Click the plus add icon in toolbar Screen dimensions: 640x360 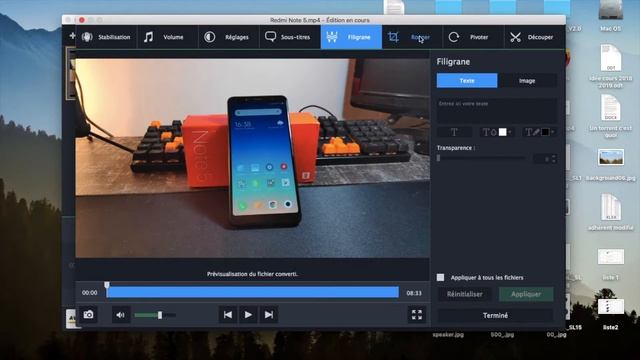(x=72, y=36)
